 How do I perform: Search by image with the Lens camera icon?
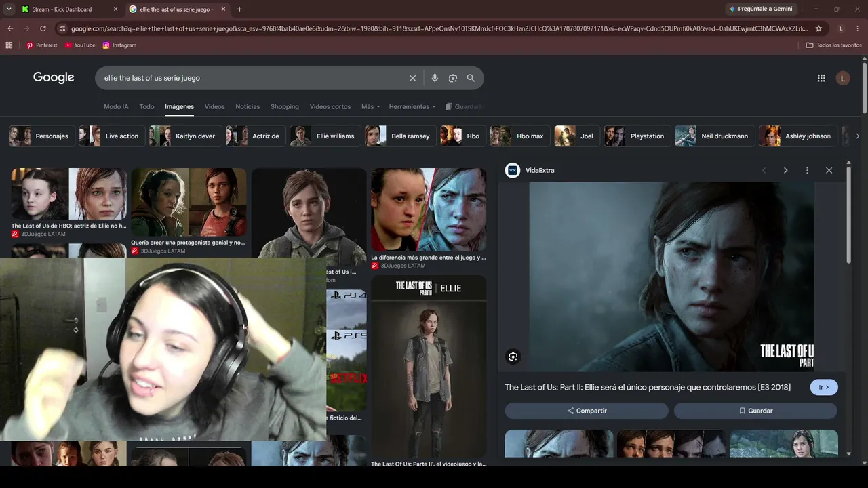coord(453,78)
